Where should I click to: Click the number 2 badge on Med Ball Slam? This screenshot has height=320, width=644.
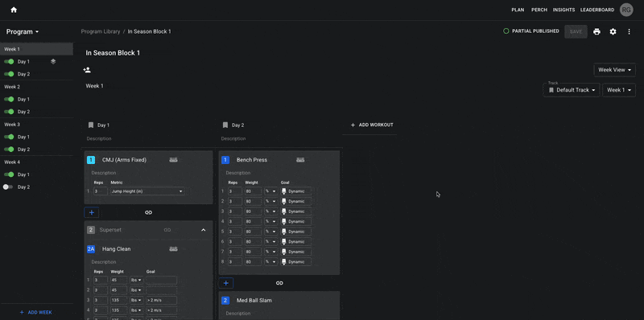(225, 301)
